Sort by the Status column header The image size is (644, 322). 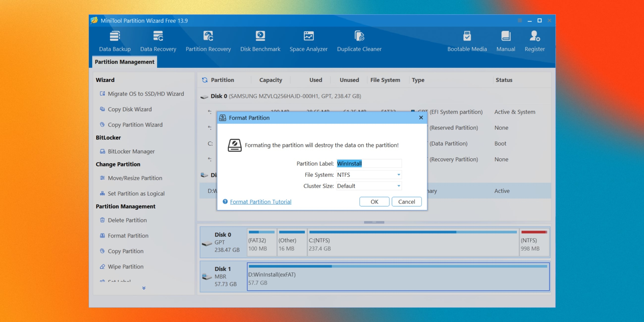pyautogui.click(x=504, y=80)
